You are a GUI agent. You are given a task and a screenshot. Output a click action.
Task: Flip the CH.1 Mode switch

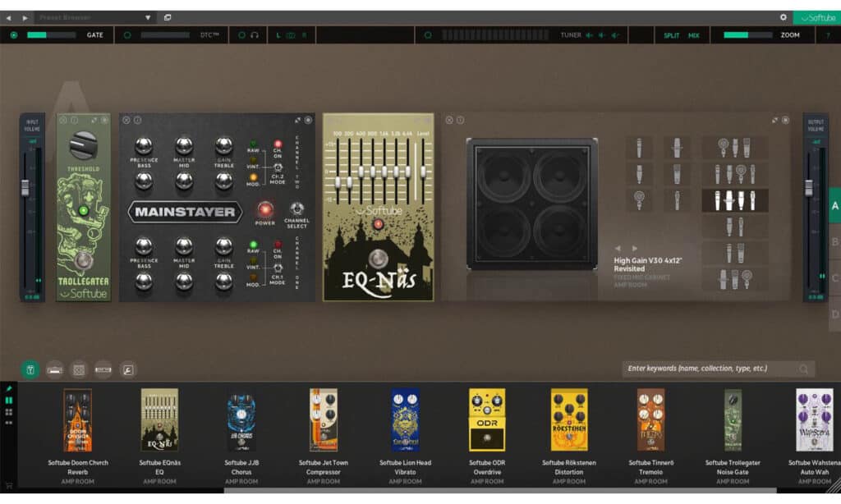click(278, 268)
